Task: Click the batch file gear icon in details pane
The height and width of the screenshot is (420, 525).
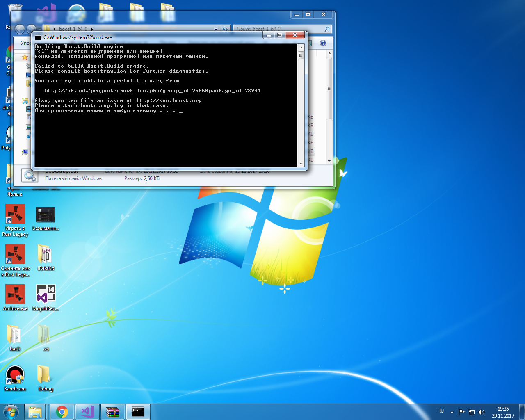Action: [x=29, y=176]
